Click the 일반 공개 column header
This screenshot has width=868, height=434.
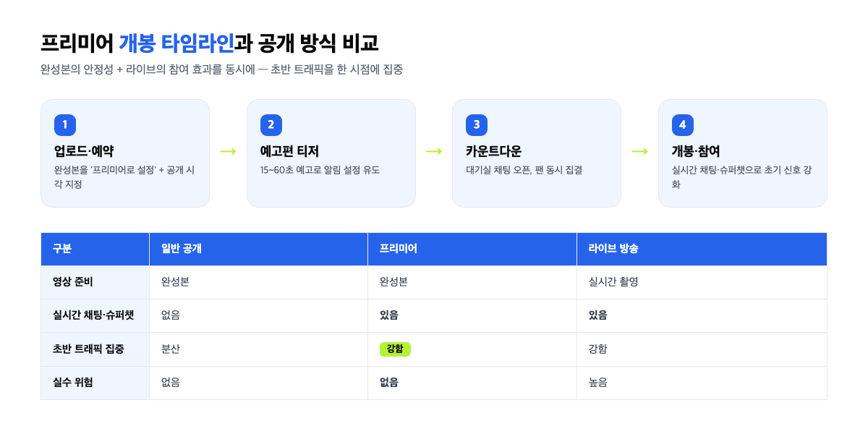point(259,249)
